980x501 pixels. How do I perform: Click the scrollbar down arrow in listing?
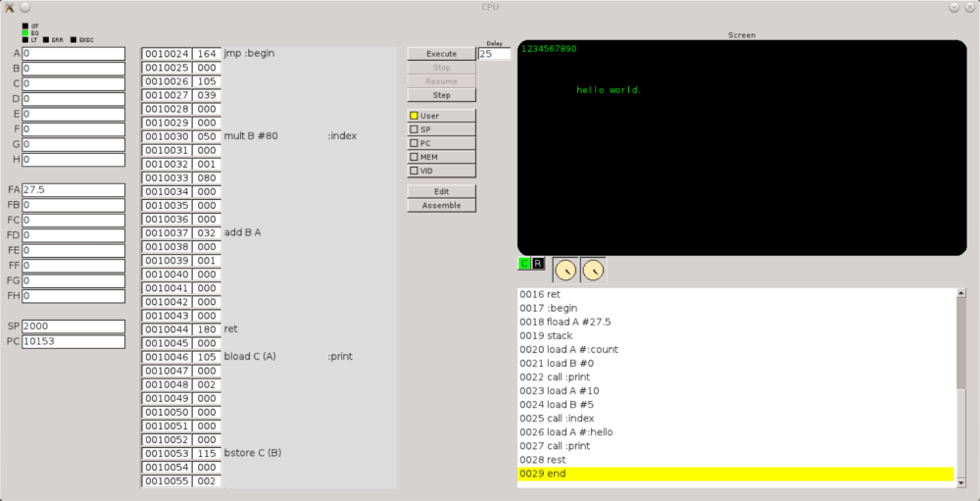pyautogui.click(x=961, y=484)
